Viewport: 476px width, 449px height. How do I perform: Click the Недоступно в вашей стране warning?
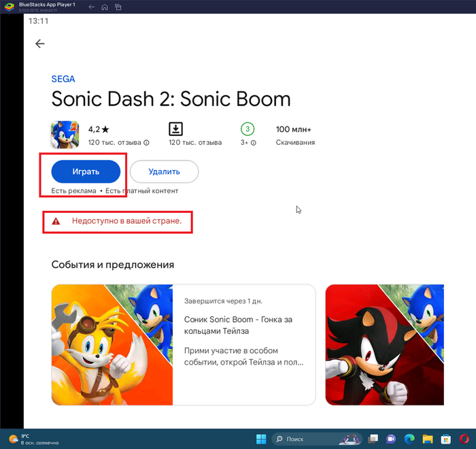coord(126,221)
